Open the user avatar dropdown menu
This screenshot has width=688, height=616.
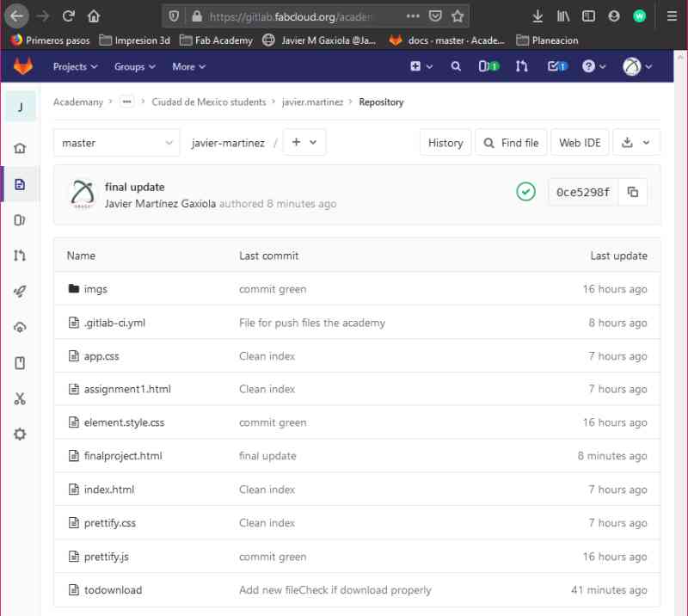pyautogui.click(x=637, y=66)
